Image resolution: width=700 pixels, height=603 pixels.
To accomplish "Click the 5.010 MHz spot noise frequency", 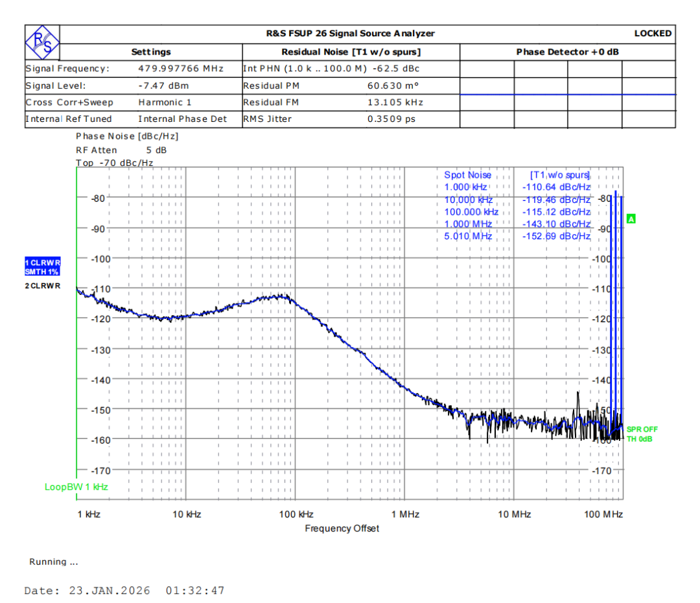I will pos(468,236).
